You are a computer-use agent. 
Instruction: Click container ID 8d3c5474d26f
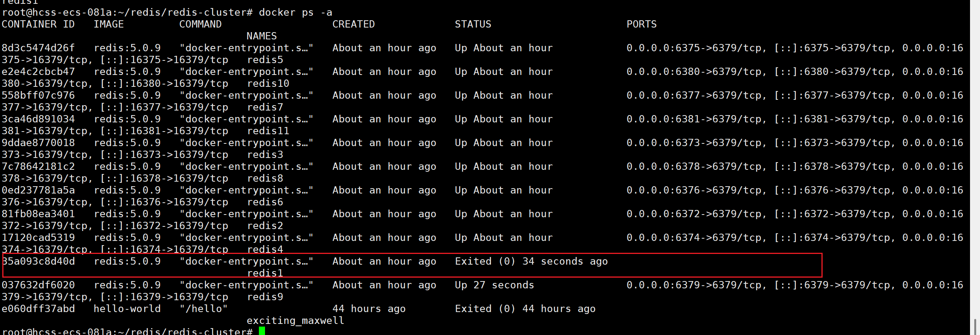(x=38, y=48)
